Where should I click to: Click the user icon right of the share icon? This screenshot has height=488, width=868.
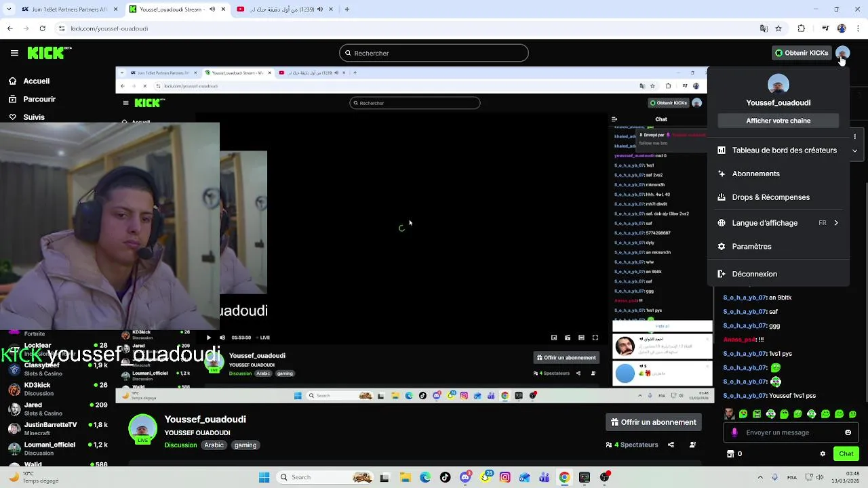click(692, 445)
